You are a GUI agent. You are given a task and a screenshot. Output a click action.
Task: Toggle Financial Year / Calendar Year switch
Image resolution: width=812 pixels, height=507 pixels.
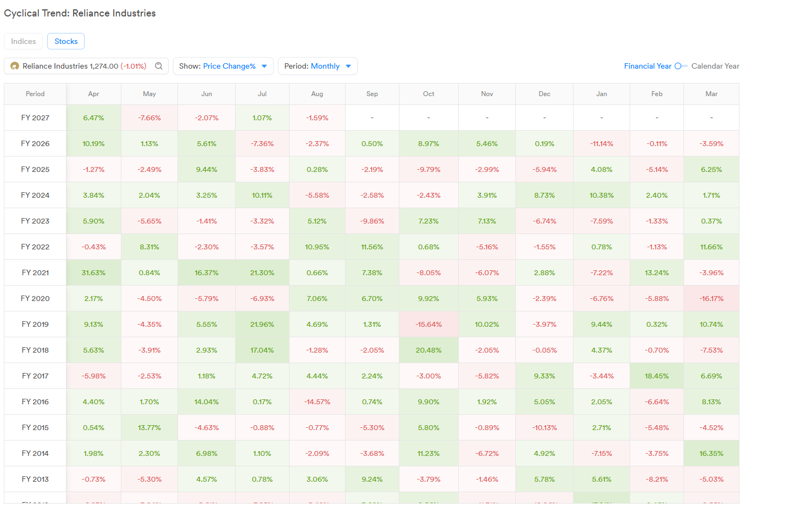point(681,66)
